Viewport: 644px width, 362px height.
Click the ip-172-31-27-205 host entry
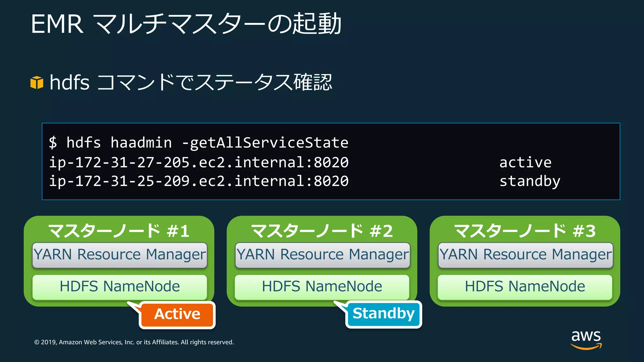click(199, 162)
